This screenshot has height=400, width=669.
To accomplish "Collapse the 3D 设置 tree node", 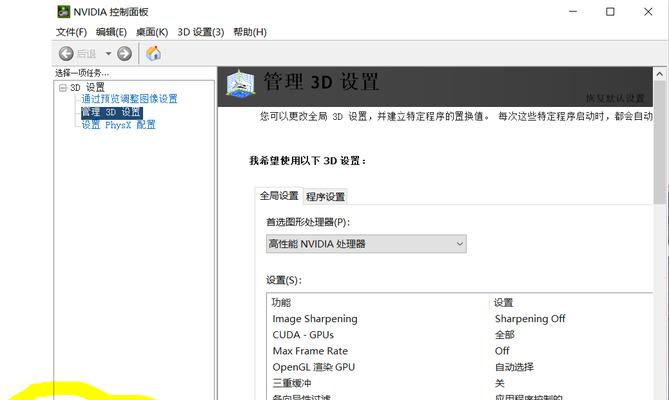I will 63,88.
